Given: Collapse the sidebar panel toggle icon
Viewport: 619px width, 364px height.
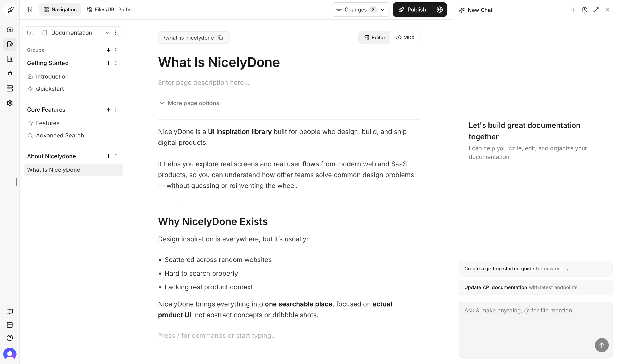Looking at the screenshot, I should click(x=30, y=10).
